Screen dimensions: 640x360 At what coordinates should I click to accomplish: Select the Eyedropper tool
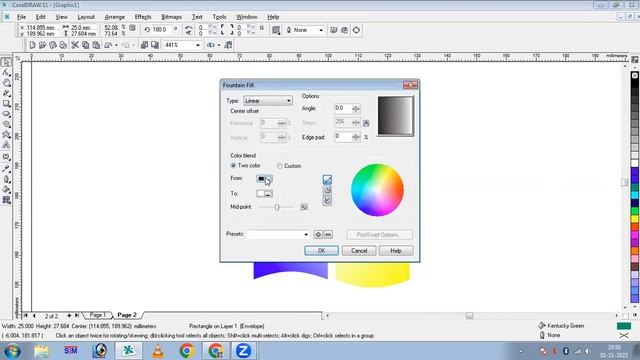pyautogui.click(x=6, y=168)
